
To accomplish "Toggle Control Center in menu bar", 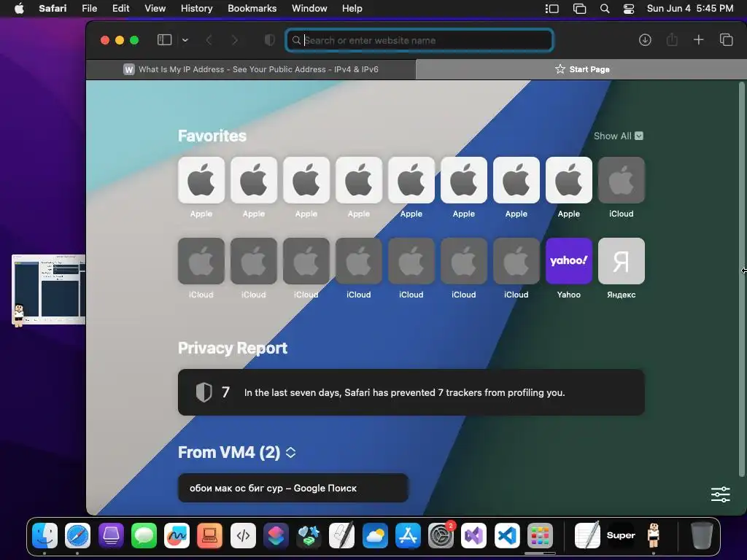I will (629, 9).
